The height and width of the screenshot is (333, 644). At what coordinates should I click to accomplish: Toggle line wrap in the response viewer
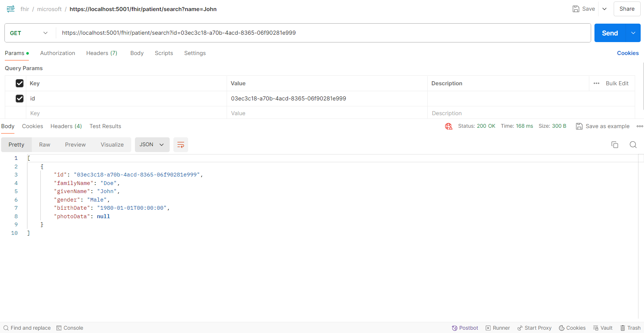[x=181, y=145]
